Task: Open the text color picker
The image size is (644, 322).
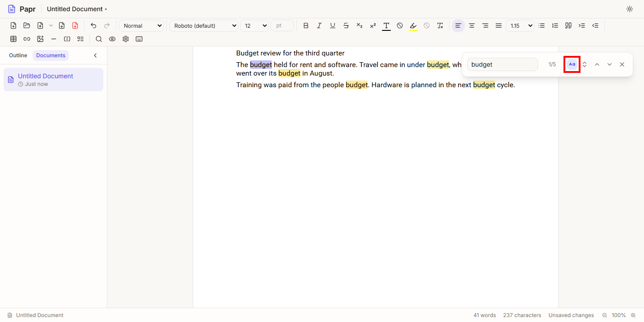Action: click(386, 25)
